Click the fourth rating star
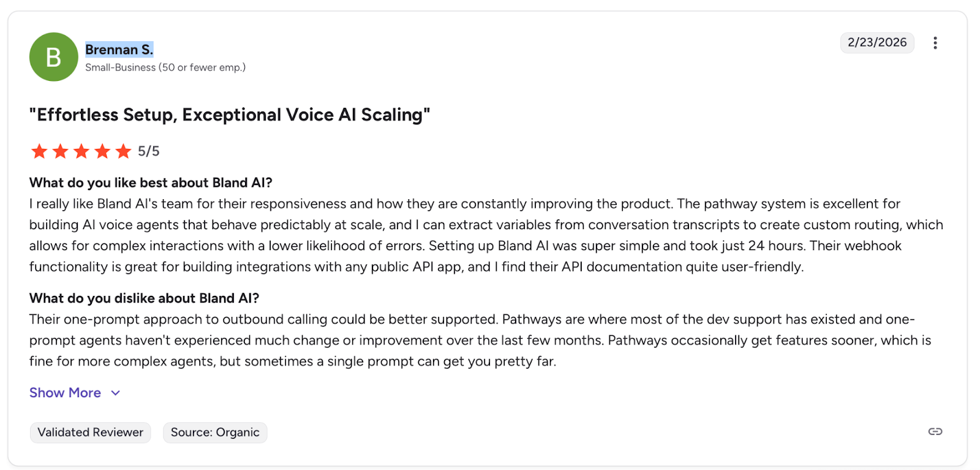This screenshot has height=470, width=980. (102, 151)
